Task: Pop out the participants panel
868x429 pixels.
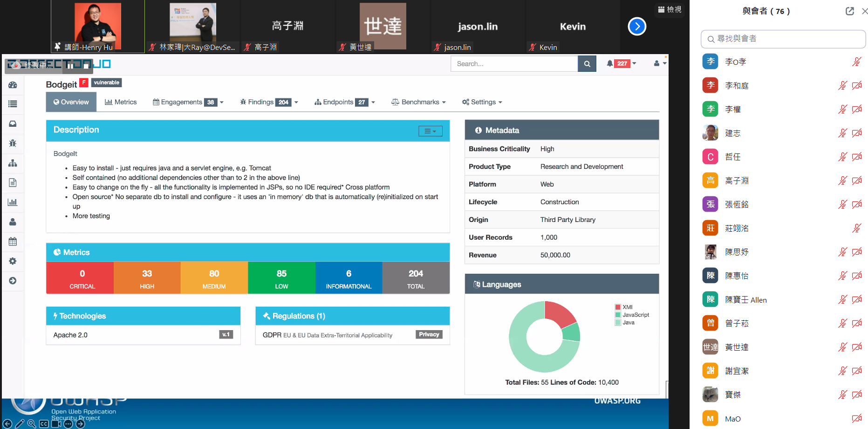Action: [849, 11]
